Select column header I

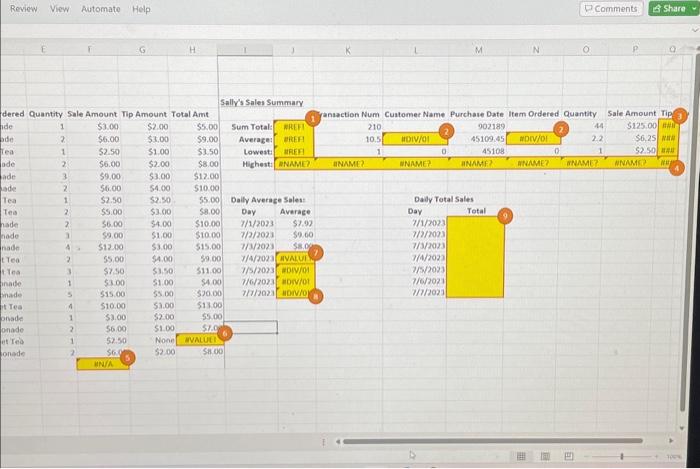[245, 50]
